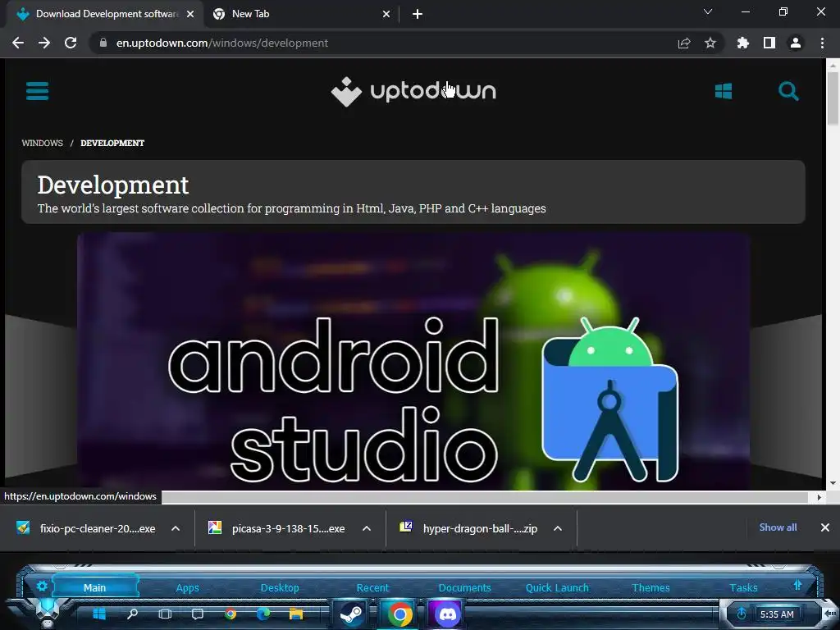This screenshot has height=630, width=840.
Task: Select the Main tab in the dock
Action: [x=95, y=587]
